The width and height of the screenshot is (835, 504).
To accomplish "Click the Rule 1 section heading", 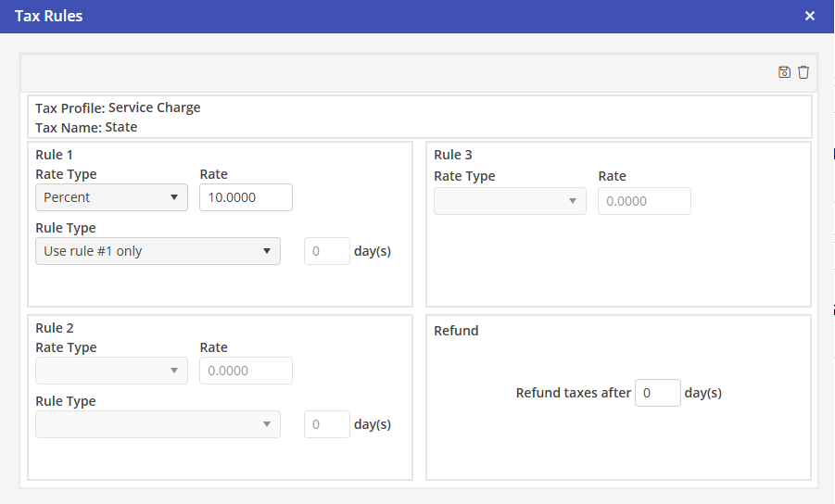I will (54, 155).
